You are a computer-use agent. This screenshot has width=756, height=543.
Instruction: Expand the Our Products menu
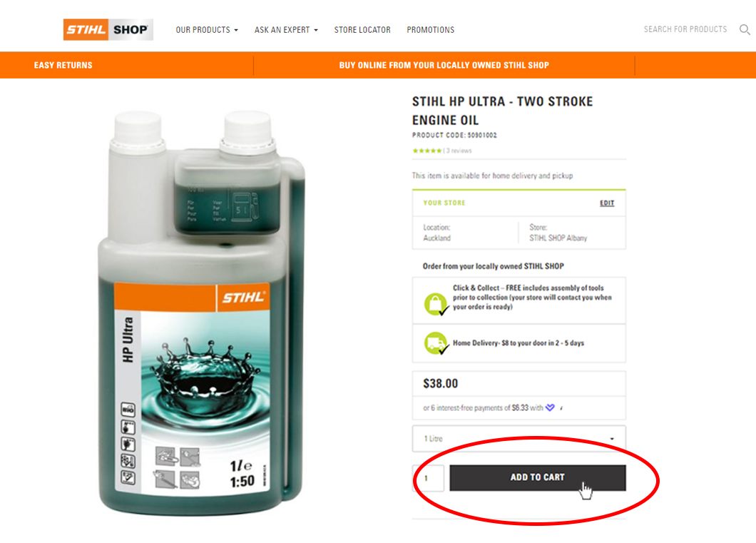click(207, 30)
